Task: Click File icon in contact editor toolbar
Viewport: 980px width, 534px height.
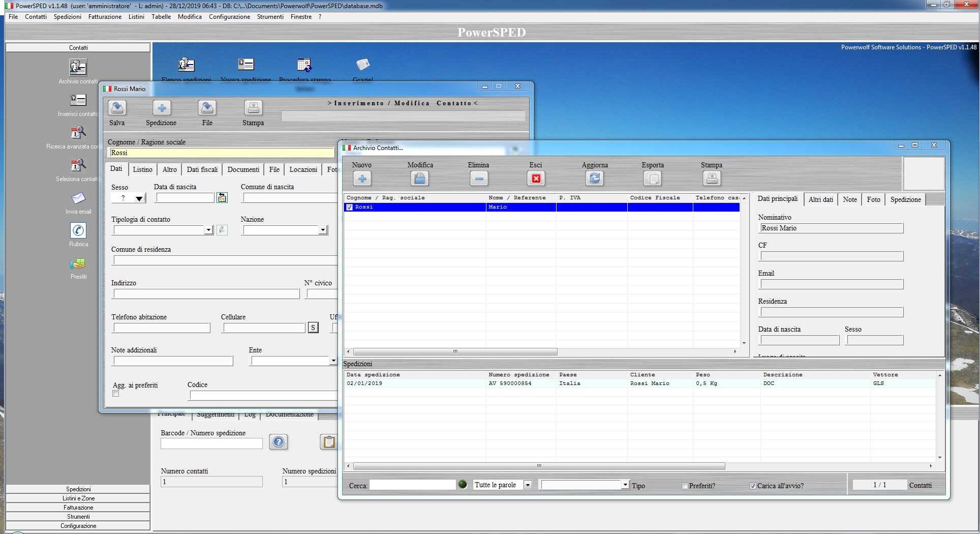Action: pyautogui.click(x=207, y=108)
